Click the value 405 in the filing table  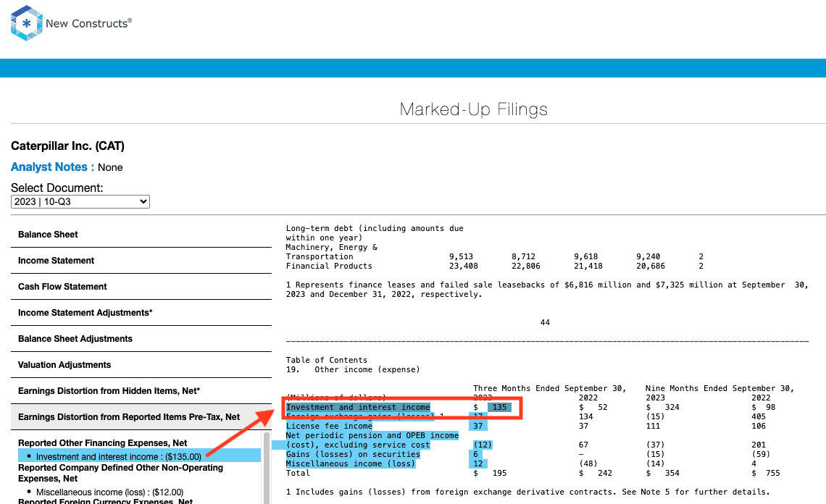(759, 416)
